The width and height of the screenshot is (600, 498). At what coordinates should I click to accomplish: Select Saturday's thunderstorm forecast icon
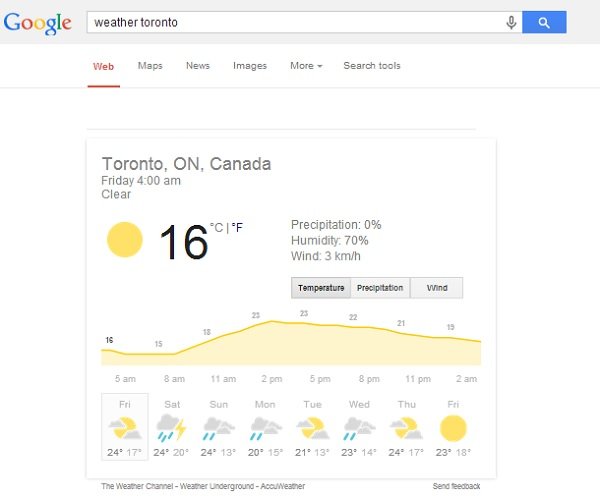click(172, 428)
